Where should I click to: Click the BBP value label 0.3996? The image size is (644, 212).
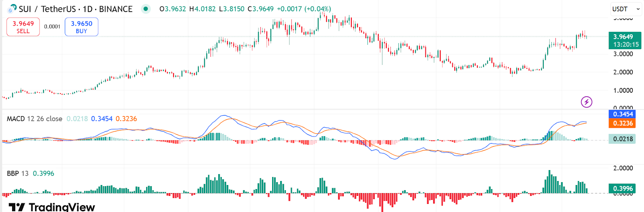click(623, 189)
